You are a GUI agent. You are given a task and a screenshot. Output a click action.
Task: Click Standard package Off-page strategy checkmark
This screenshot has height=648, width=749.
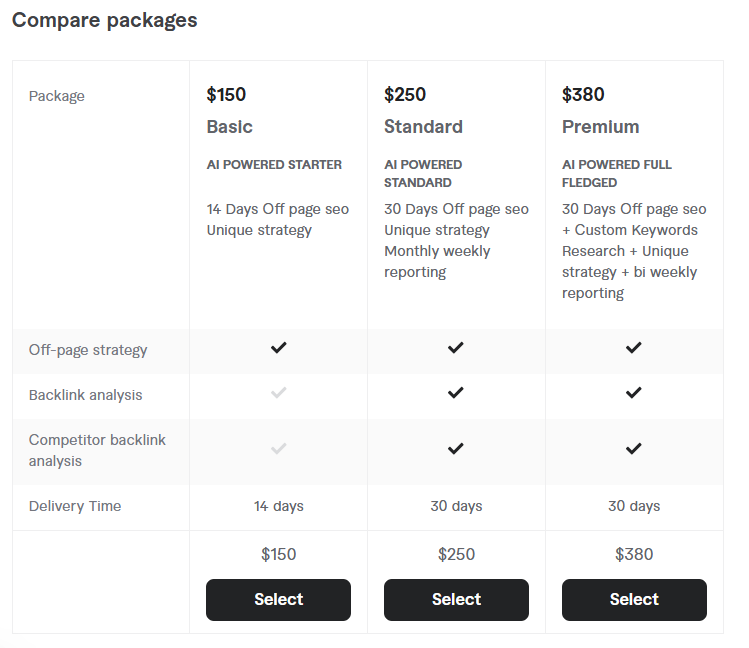pyautogui.click(x=456, y=348)
